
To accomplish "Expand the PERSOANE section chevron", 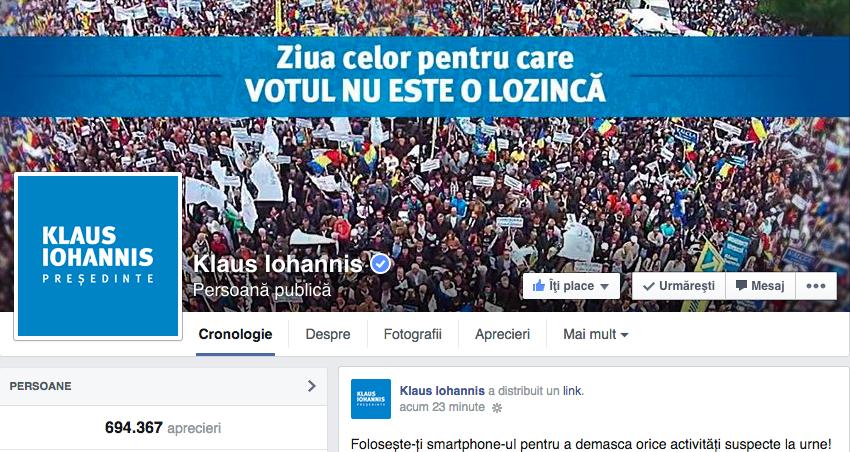I will click(311, 386).
